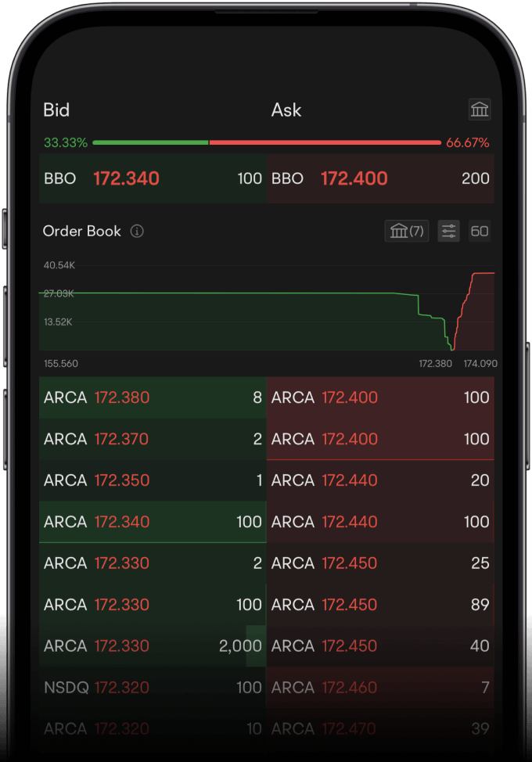The width and height of the screenshot is (532, 762).
Task: Select ARCA bid row at 172.370
Action: point(153,439)
